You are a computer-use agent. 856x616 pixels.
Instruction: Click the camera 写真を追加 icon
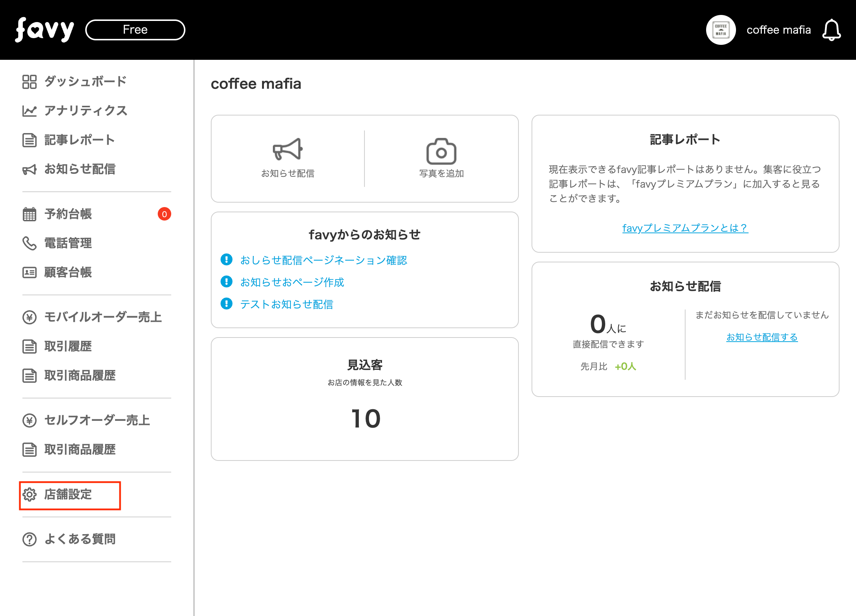(441, 151)
